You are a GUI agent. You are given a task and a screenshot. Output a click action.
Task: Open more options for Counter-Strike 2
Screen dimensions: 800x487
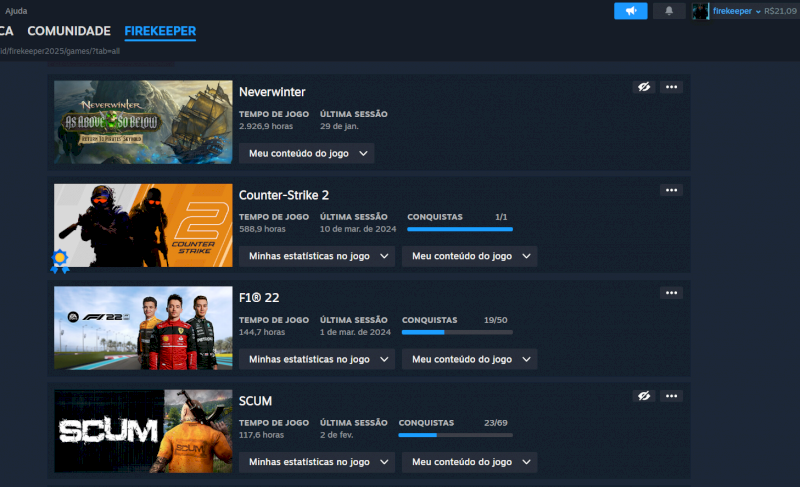671,190
